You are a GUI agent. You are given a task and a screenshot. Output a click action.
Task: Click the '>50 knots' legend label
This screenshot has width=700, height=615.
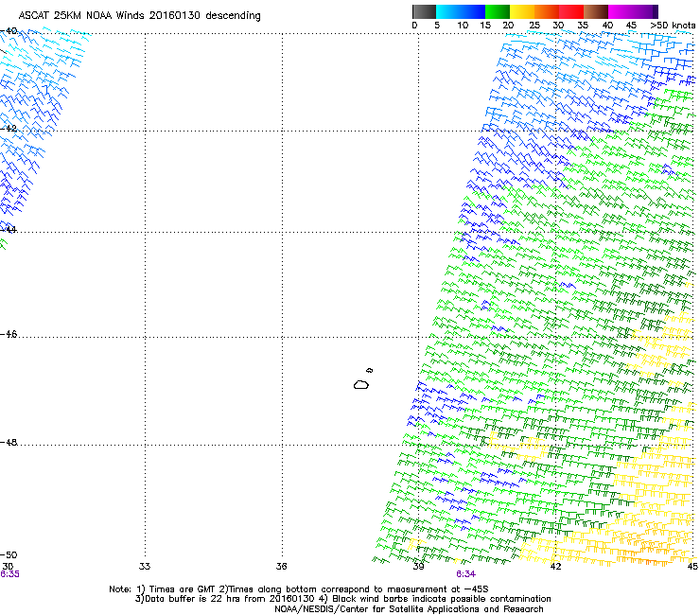click(x=673, y=26)
